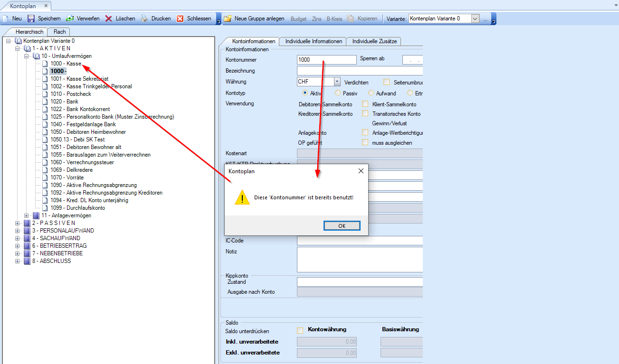Click the document icon beside 1099 - Durchlaufkonto
This screenshot has width=619, height=364.
(45, 208)
